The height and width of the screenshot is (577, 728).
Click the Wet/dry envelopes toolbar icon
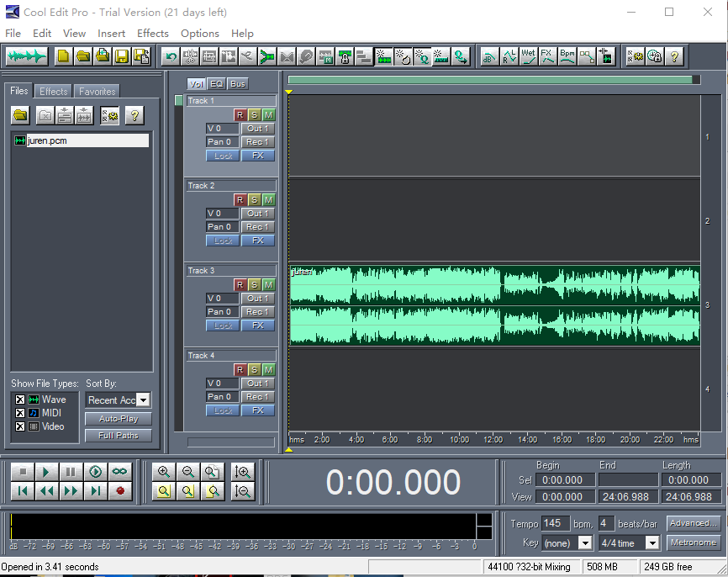click(x=529, y=56)
